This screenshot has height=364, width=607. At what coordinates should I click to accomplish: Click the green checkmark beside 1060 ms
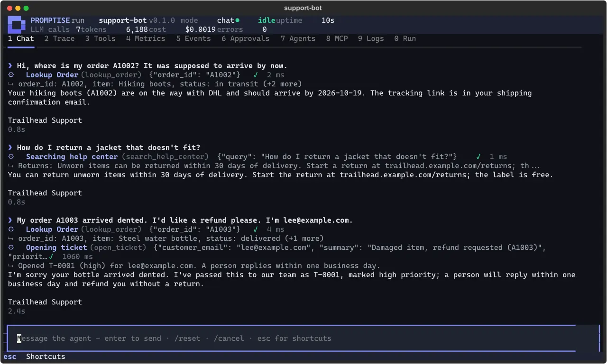tap(51, 257)
